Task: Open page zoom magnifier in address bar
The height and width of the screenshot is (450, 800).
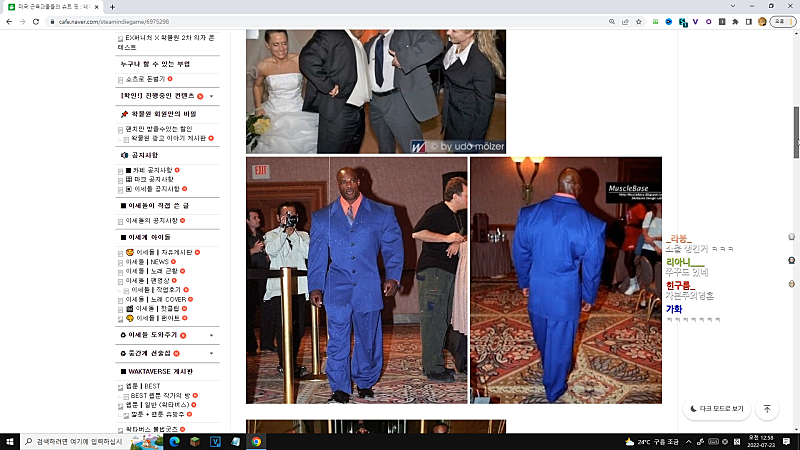Action: (x=612, y=22)
